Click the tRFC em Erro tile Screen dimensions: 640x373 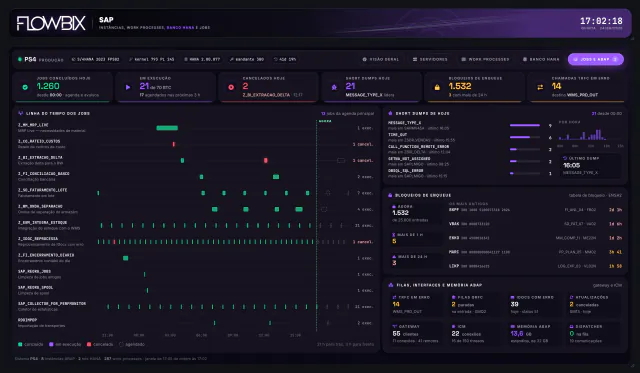tap(416, 304)
